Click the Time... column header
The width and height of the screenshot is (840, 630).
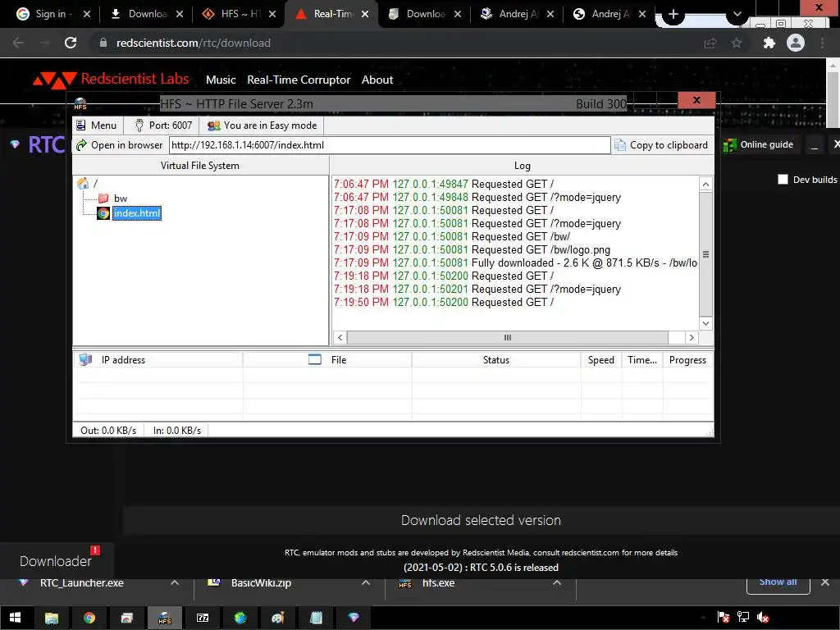click(642, 360)
